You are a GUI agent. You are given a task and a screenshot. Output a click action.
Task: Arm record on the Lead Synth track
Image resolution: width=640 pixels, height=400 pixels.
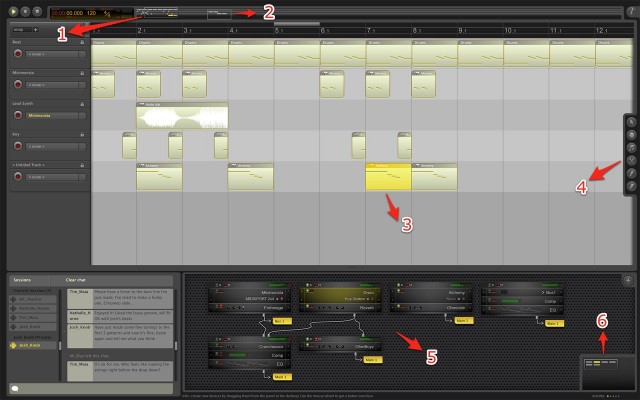(18, 115)
